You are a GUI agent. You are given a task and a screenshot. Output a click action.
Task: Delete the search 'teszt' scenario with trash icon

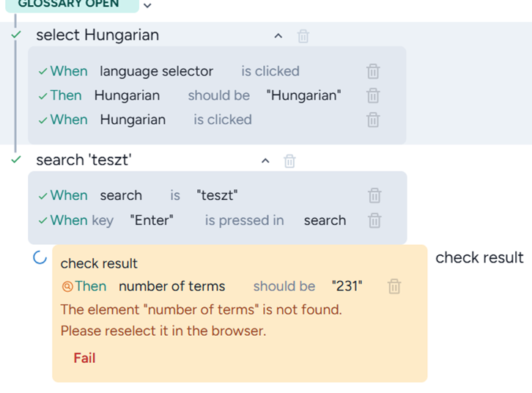click(289, 161)
